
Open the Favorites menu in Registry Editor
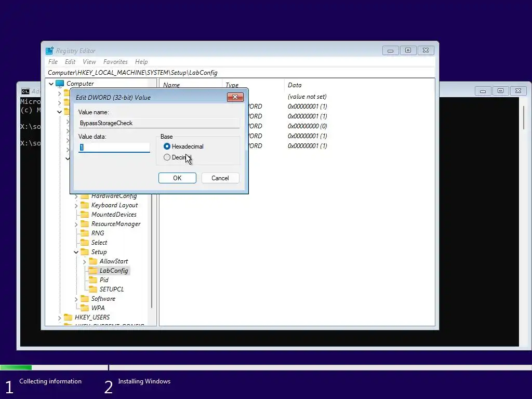pyautogui.click(x=115, y=62)
